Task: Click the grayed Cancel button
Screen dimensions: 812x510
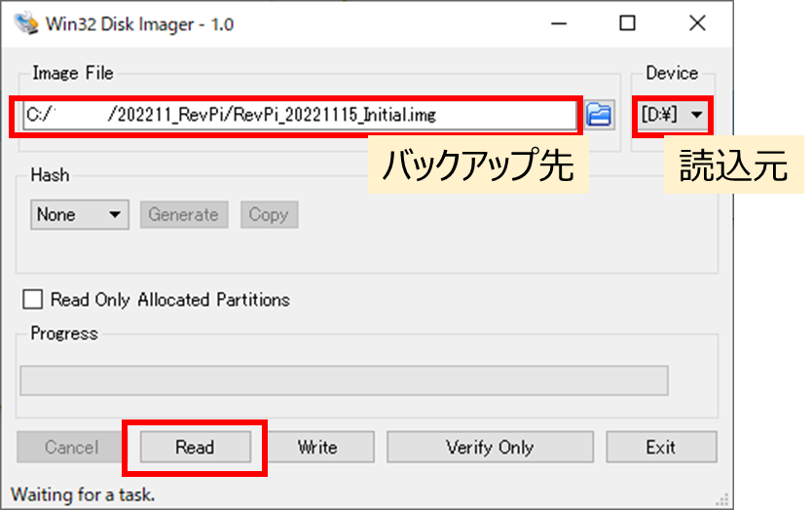Action: [71, 447]
